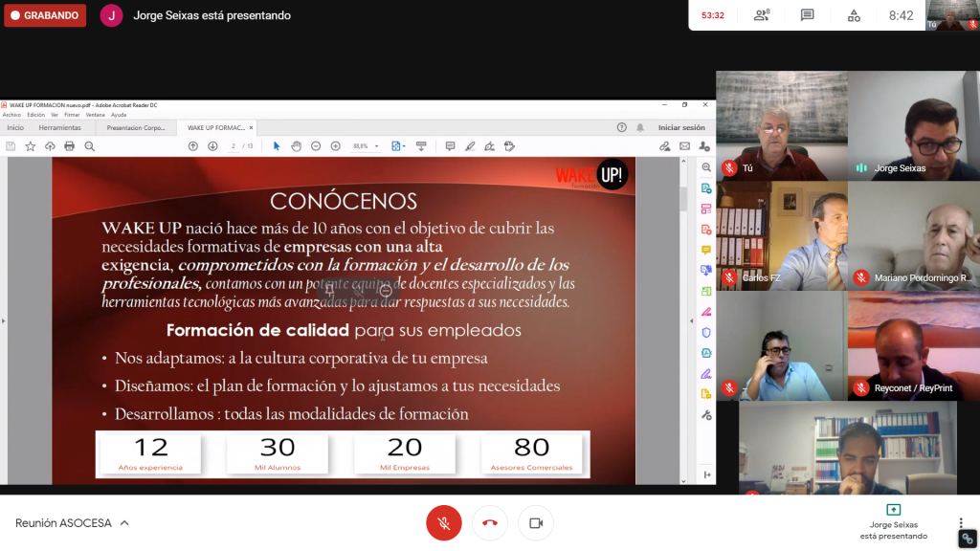Image resolution: width=980 pixels, height=551 pixels.
Task: Click the page number input field
Action: (x=234, y=146)
